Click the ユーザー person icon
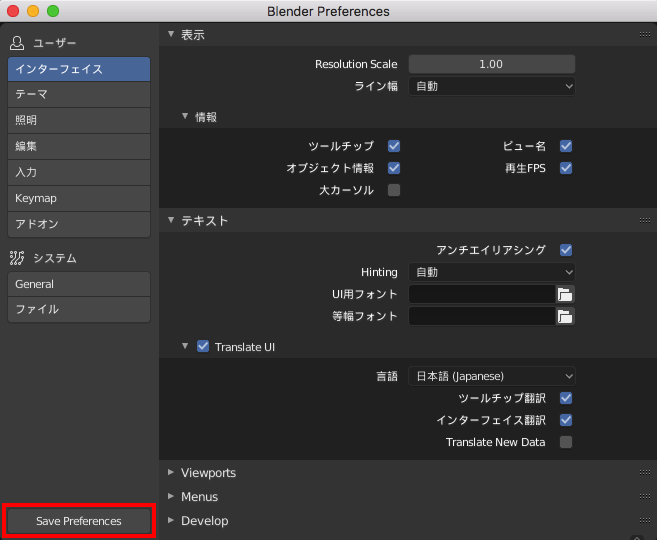This screenshot has width=657, height=540. tap(17, 43)
